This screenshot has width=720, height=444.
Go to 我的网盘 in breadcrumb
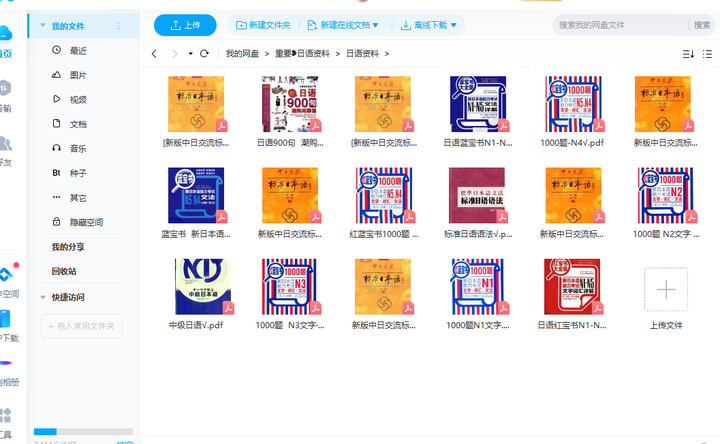coord(242,54)
